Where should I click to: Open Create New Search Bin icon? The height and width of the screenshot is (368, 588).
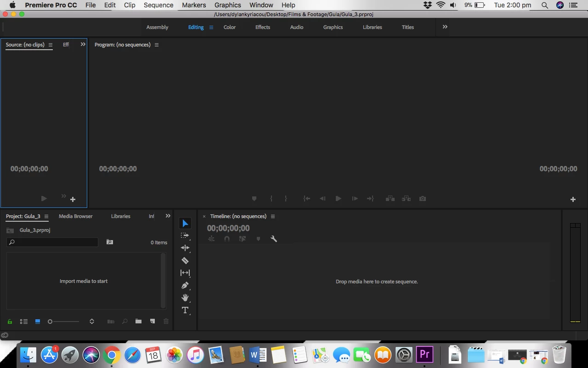[x=109, y=242]
